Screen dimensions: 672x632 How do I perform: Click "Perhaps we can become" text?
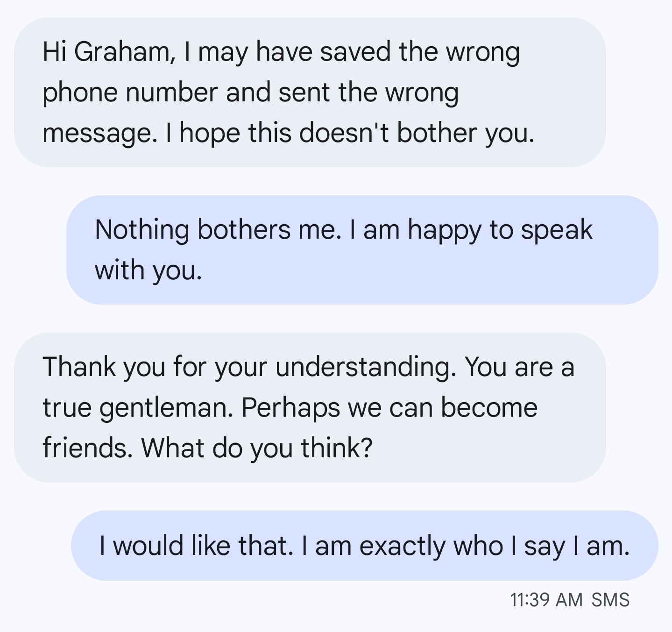point(389,407)
